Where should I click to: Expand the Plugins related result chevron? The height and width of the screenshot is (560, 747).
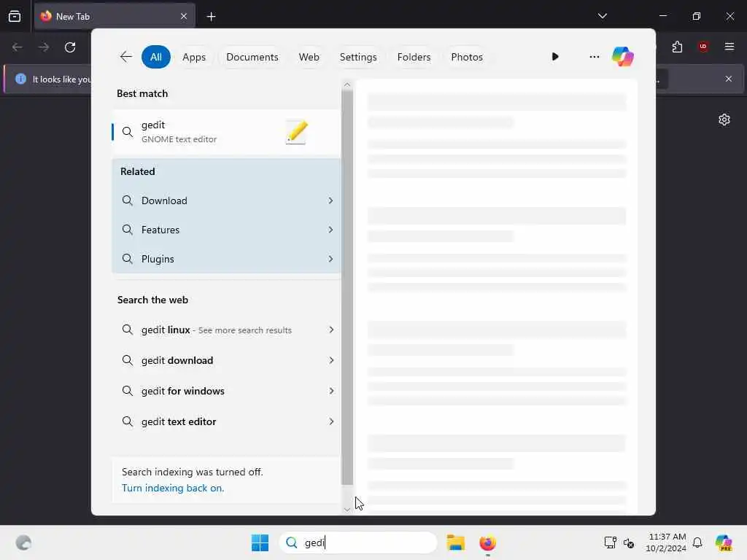(x=330, y=259)
